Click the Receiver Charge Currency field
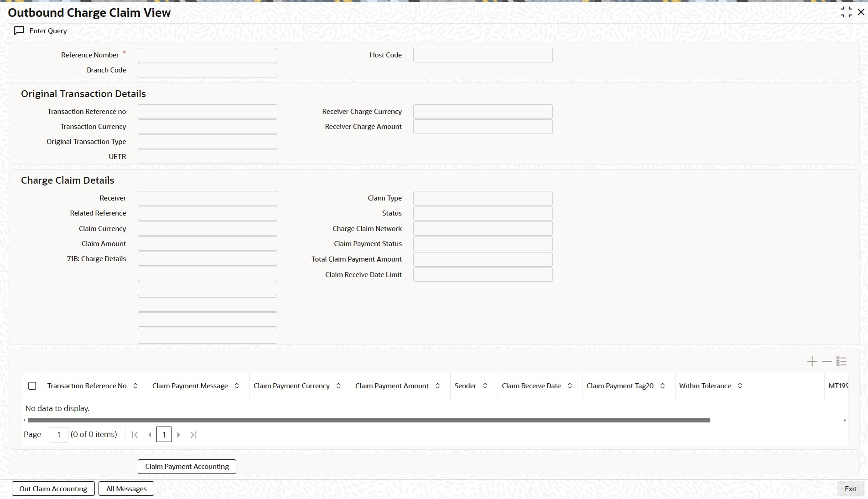 coord(483,112)
